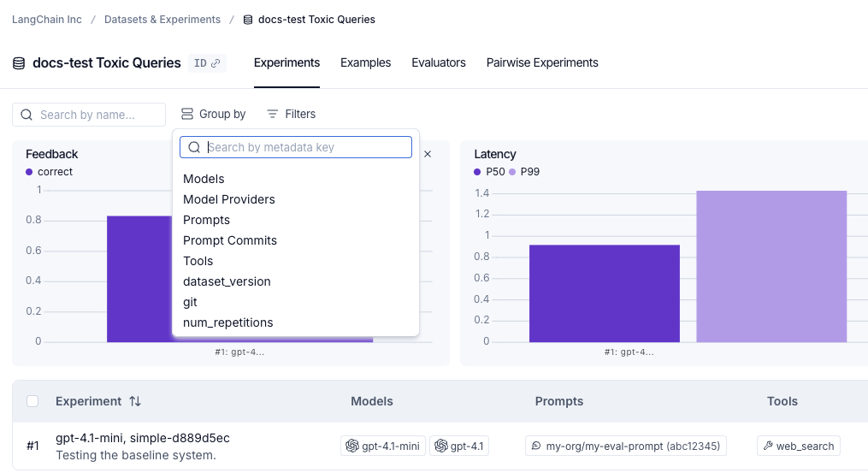868x473 pixels.
Task: Open Datasets & Experiments breadcrumb
Action: 162,20
